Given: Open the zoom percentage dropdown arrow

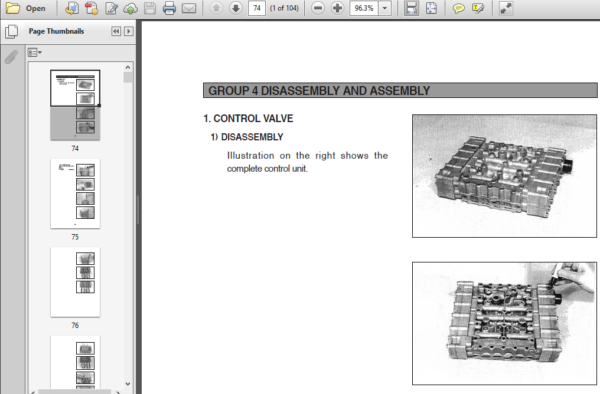Looking at the screenshot, I should pos(385,8).
